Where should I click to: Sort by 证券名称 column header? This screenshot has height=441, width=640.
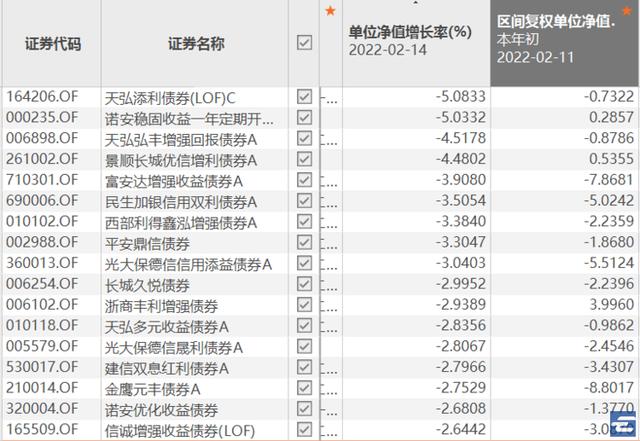196,44
